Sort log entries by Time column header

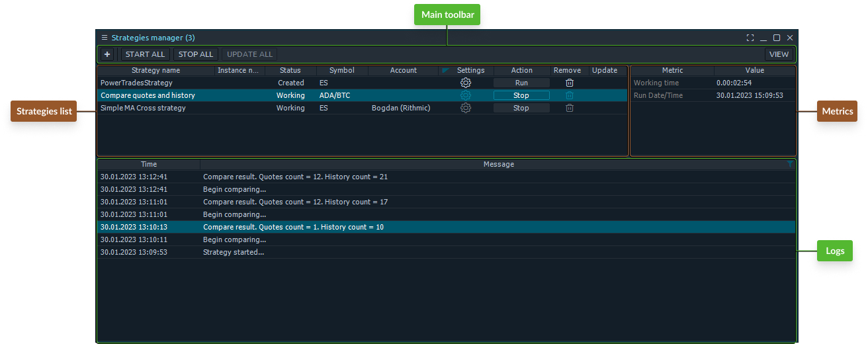coord(149,164)
